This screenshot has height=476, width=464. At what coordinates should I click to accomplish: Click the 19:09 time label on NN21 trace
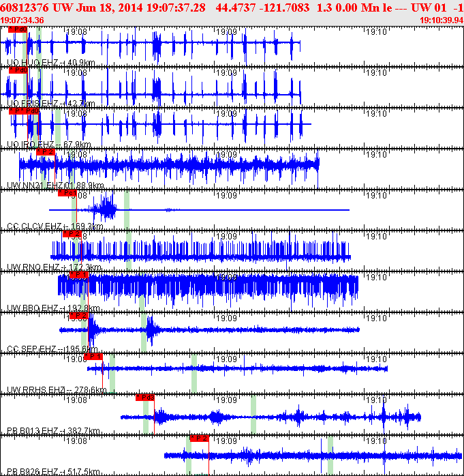click(226, 155)
